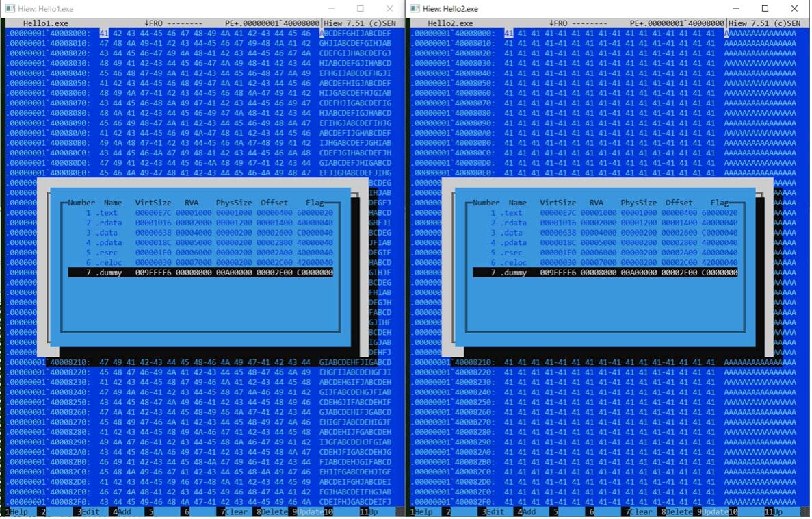The image size is (812, 519).
Task: Click VirtSize column header in Hello1.exe section table
Action: point(153,203)
